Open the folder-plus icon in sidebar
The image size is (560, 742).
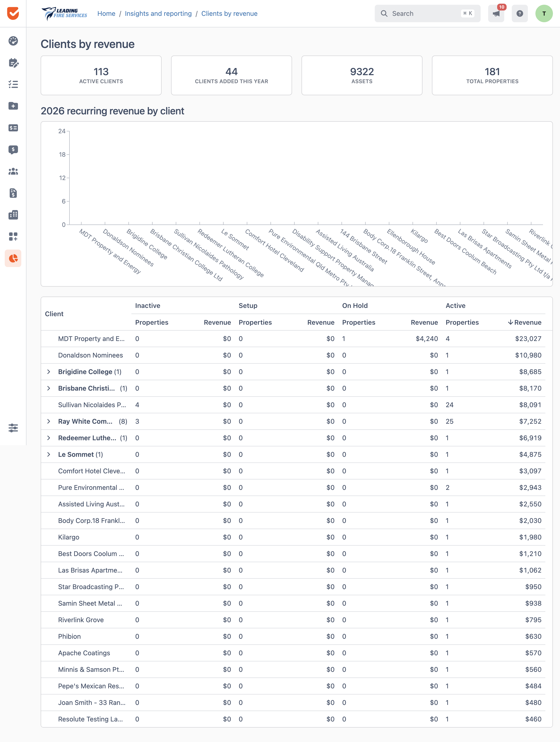13,106
